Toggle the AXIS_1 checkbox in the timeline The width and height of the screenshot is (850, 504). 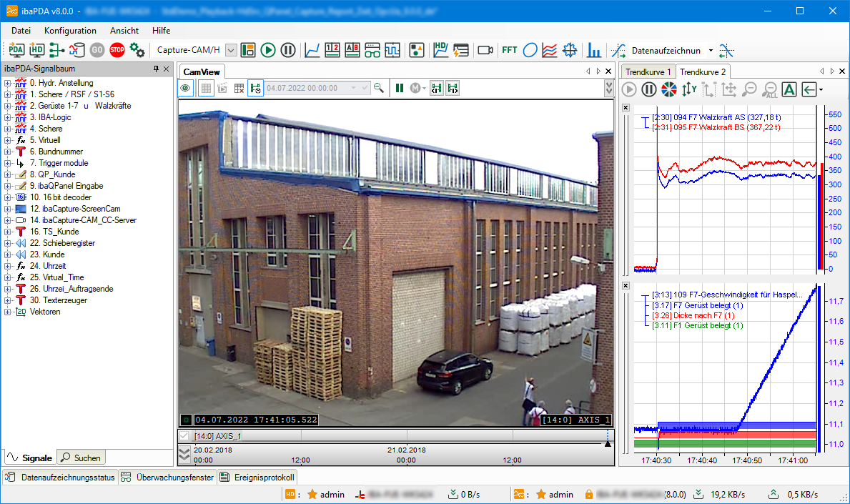pyautogui.click(x=184, y=436)
